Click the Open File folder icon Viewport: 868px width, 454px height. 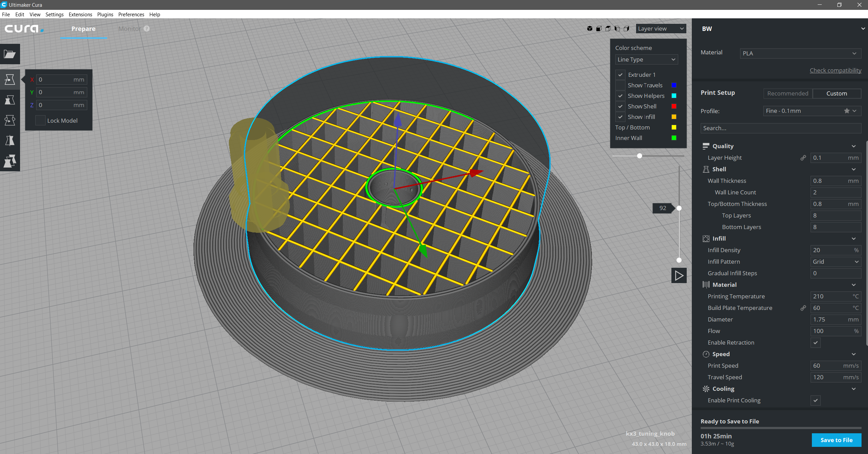10,54
